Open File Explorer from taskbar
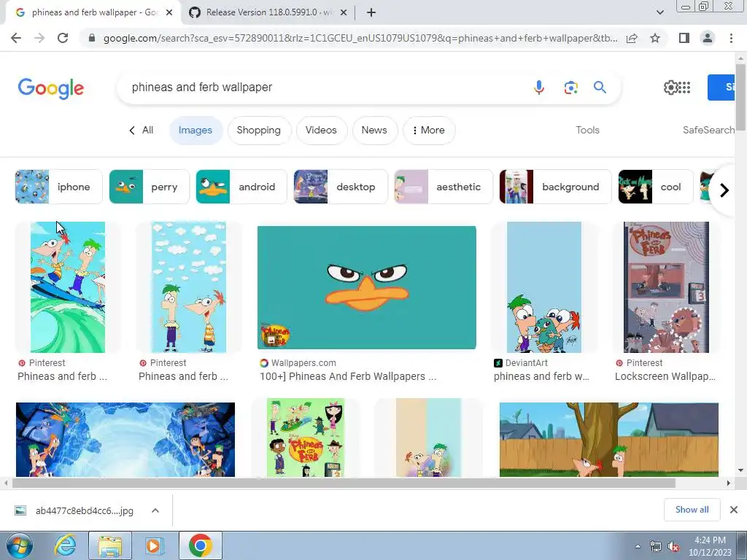The image size is (747, 560). [110, 545]
